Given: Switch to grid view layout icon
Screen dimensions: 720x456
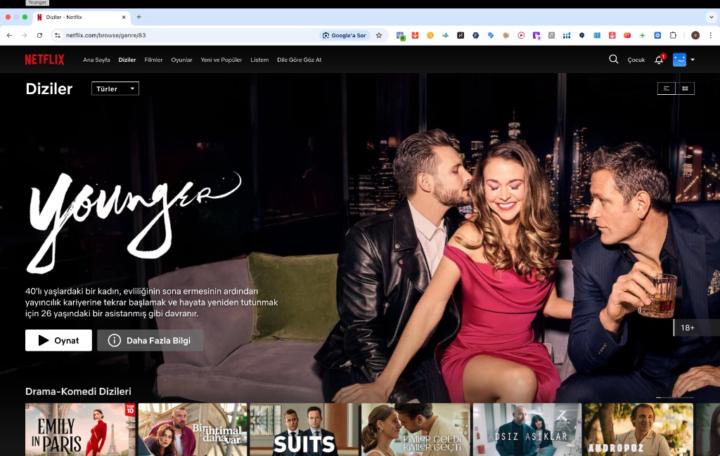Looking at the screenshot, I should 685,89.
